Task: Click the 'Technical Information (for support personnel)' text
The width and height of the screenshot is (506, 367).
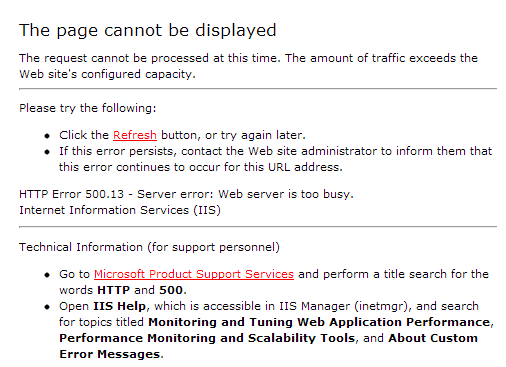Action: (x=149, y=247)
